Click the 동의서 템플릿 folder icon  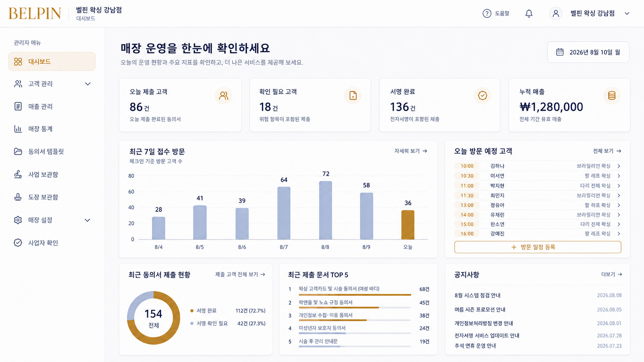click(x=18, y=152)
